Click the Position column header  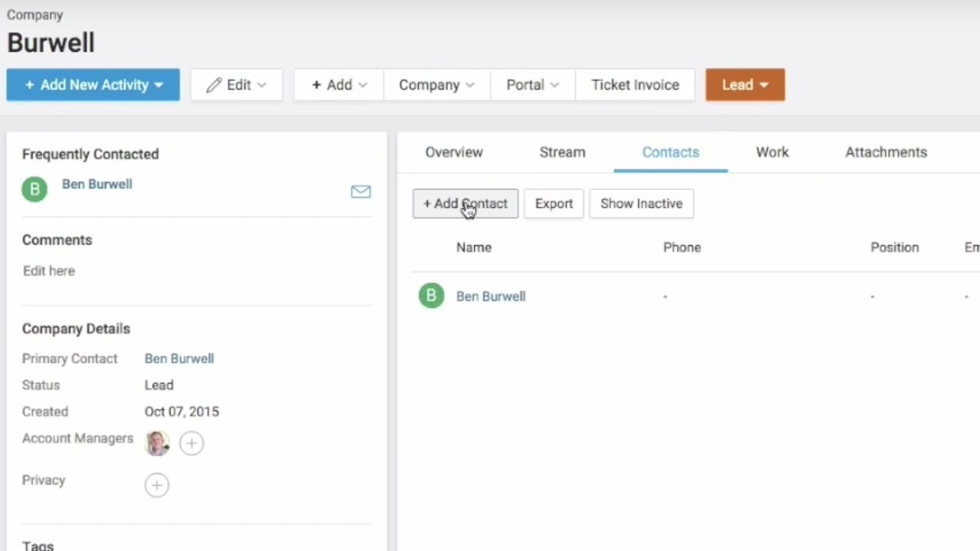(x=894, y=247)
